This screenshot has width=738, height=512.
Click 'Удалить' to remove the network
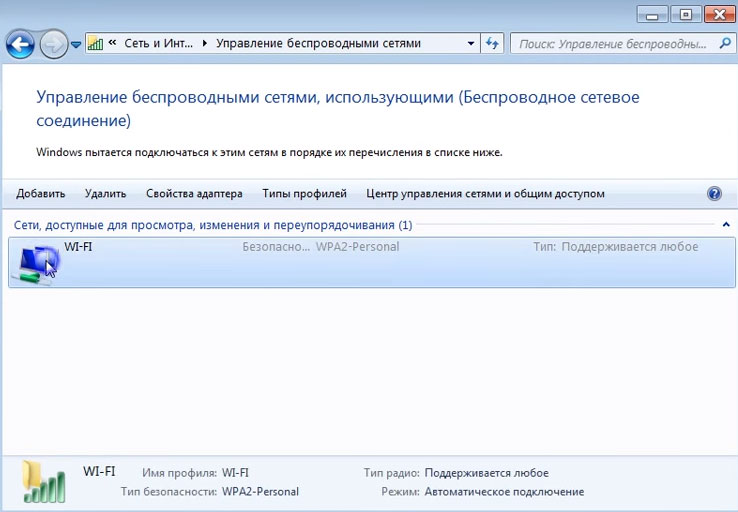click(x=105, y=193)
